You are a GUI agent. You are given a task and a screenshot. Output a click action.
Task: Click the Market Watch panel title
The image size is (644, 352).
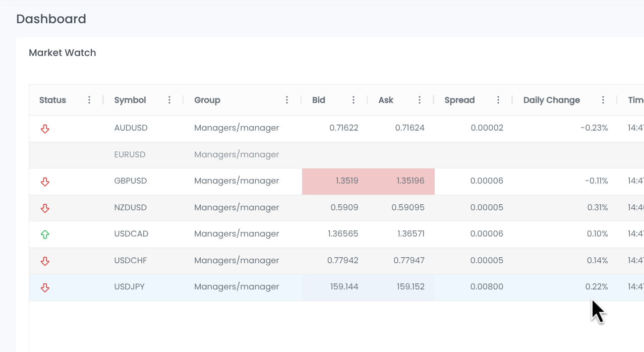pos(62,52)
